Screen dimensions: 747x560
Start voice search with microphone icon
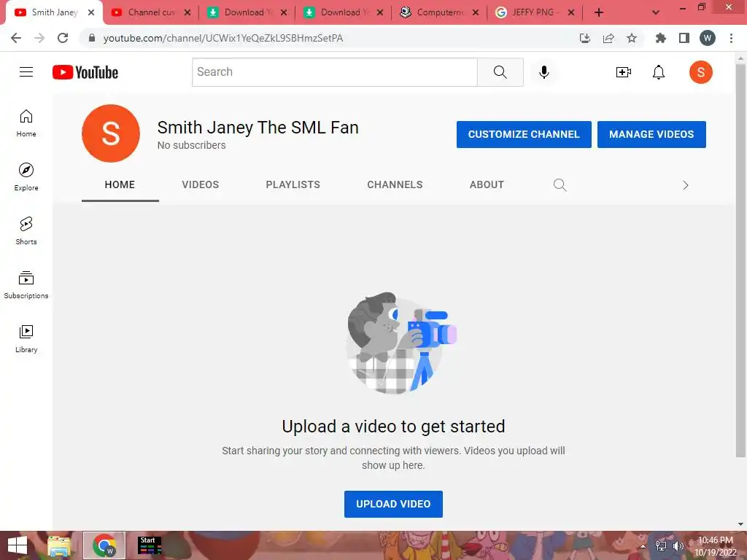pyautogui.click(x=544, y=72)
